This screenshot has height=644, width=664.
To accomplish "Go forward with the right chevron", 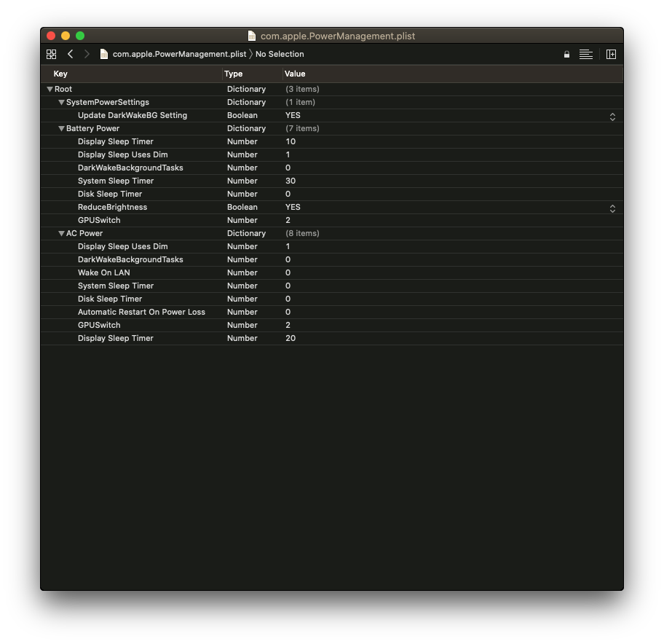I will [87, 54].
